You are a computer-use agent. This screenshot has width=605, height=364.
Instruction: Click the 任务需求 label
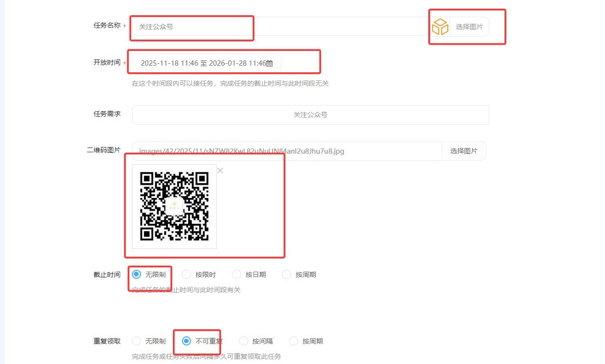(107, 114)
